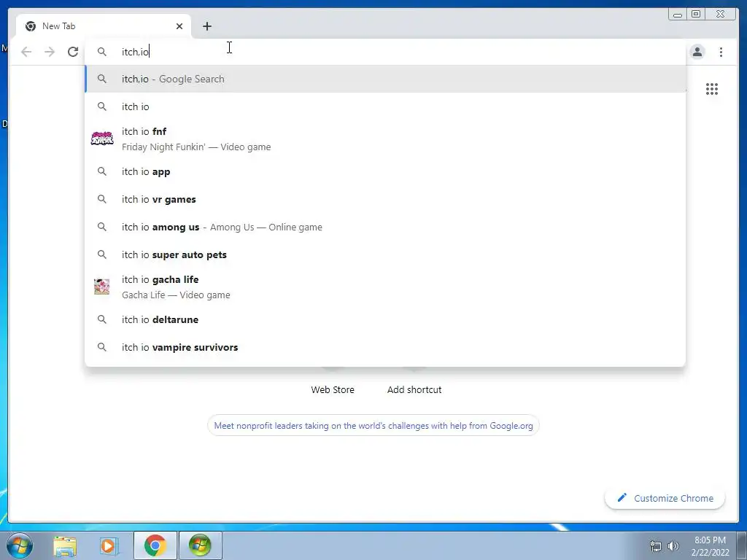Select the New Tab tab

tap(104, 26)
